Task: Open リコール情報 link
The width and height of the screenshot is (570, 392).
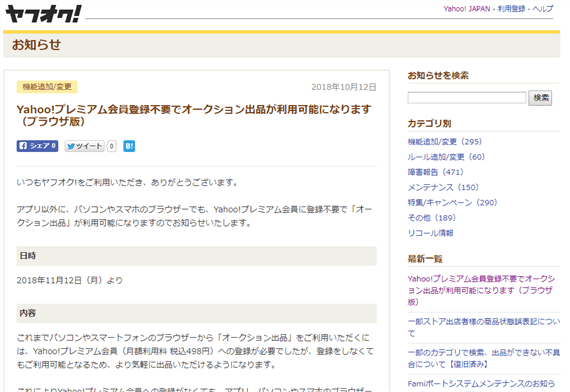Action: (430, 233)
